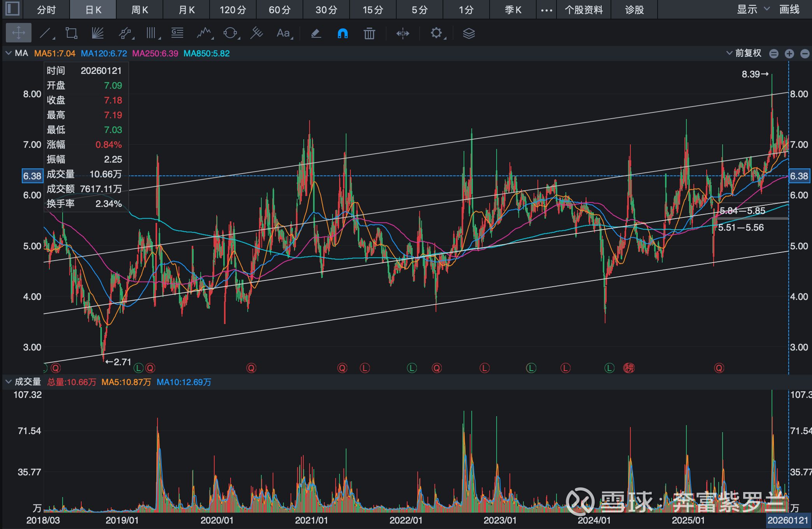Image resolution: width=812 pixels, height=529 pixels.
Task: Click the more periods ellipsis button
Action: tap(546, 10)
